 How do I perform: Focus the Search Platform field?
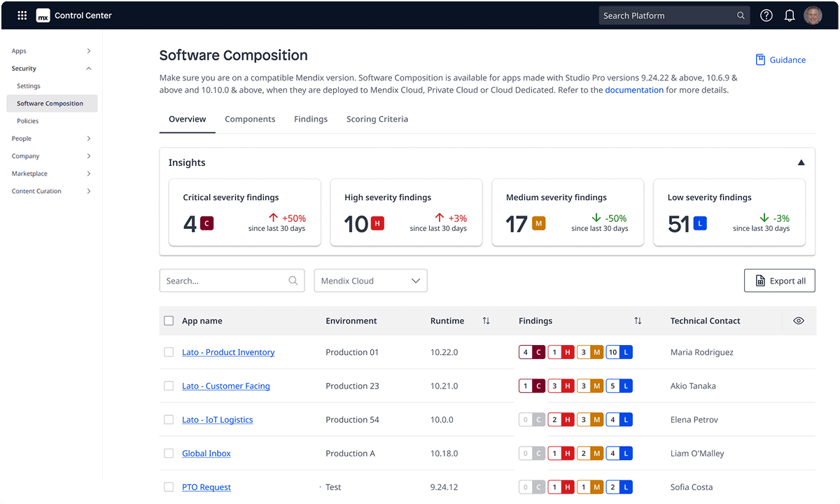tap(674, 15)
